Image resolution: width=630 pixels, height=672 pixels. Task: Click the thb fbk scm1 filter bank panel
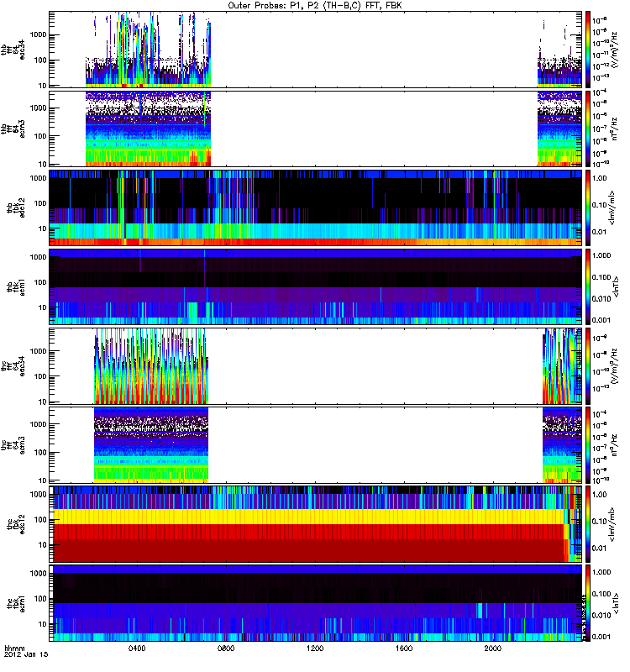tap(315, 286)
